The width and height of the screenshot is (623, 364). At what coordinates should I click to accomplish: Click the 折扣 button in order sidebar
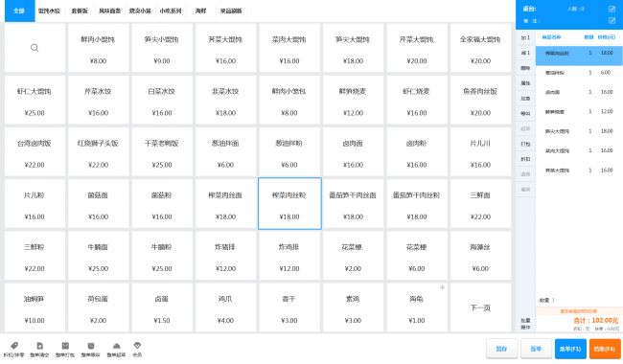point(525,159)
